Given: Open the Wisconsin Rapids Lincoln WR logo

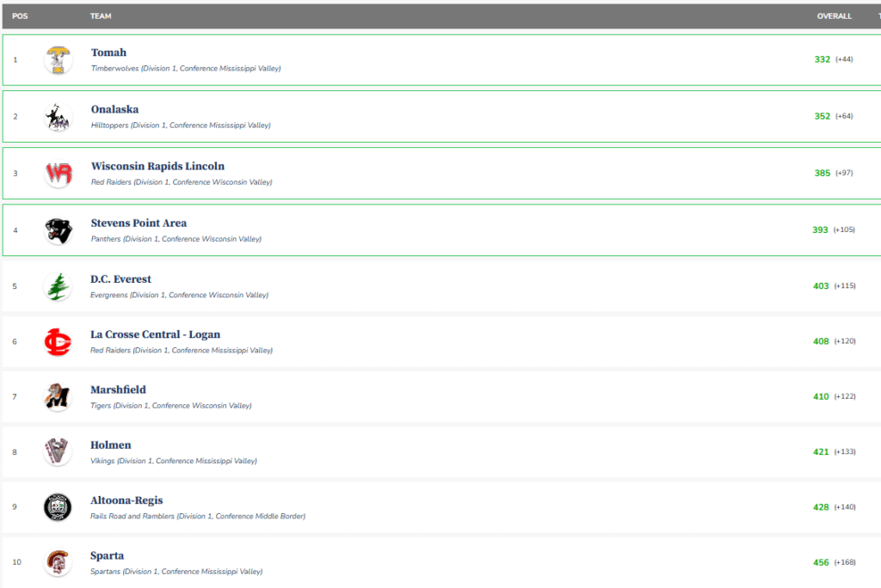Looking at the screenshot, I should point(58,174).
